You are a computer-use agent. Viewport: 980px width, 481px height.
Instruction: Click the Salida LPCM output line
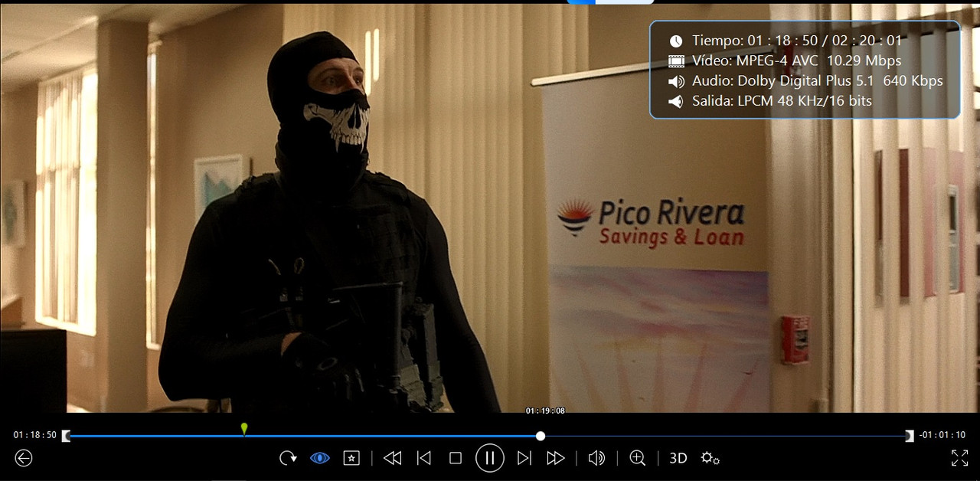coord(782,100)
